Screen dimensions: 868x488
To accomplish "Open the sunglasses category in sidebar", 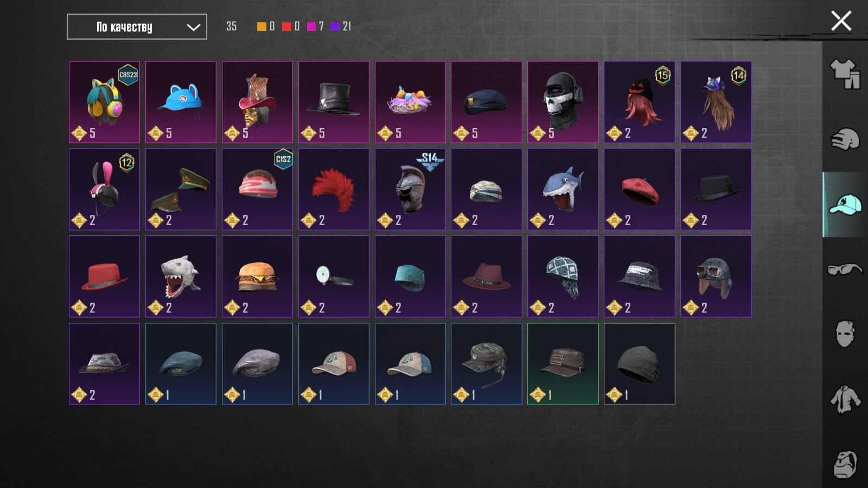I will pyautogui.click(x=845, y=269).
